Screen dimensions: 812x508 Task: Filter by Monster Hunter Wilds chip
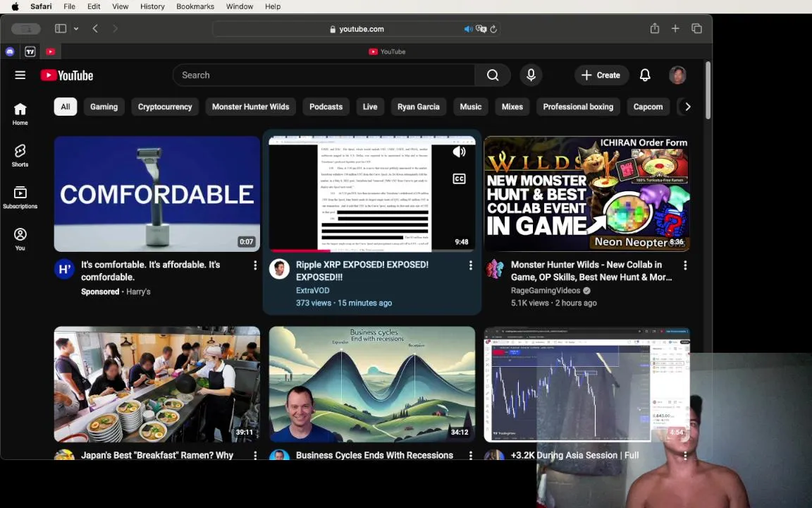click(251, 107)
